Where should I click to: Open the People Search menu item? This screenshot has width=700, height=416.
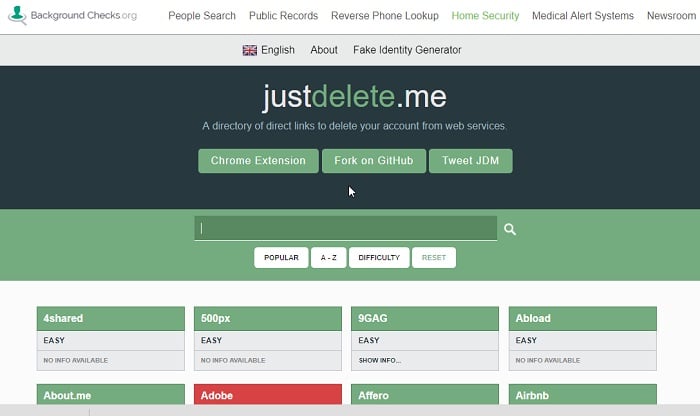202,16
